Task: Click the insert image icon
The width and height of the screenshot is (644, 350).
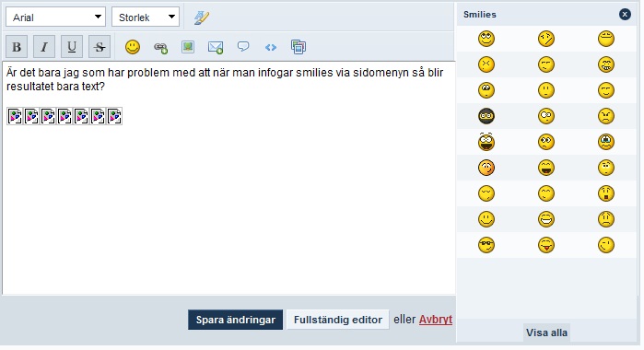Action: [x=188, y=47]
